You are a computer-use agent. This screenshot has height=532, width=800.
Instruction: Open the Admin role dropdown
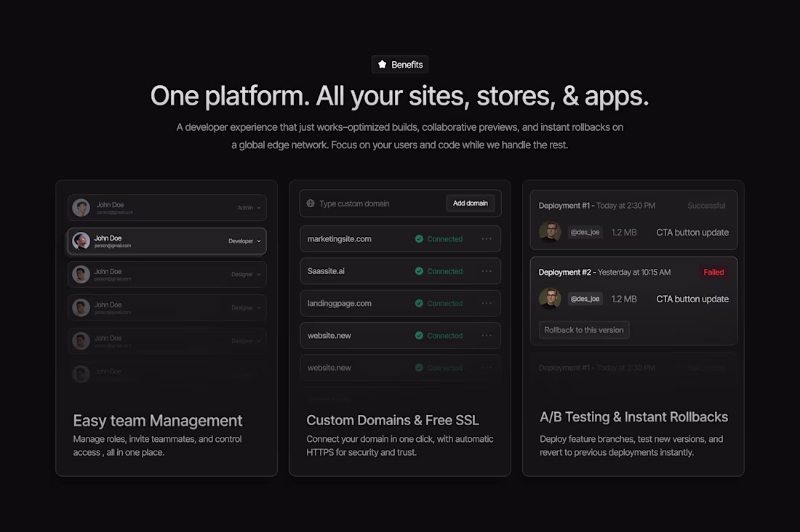pos(249,208)
